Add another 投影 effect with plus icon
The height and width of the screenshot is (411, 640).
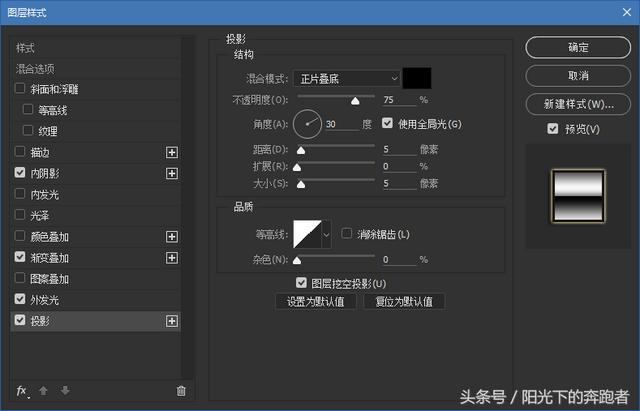click(x=172, y=321)
